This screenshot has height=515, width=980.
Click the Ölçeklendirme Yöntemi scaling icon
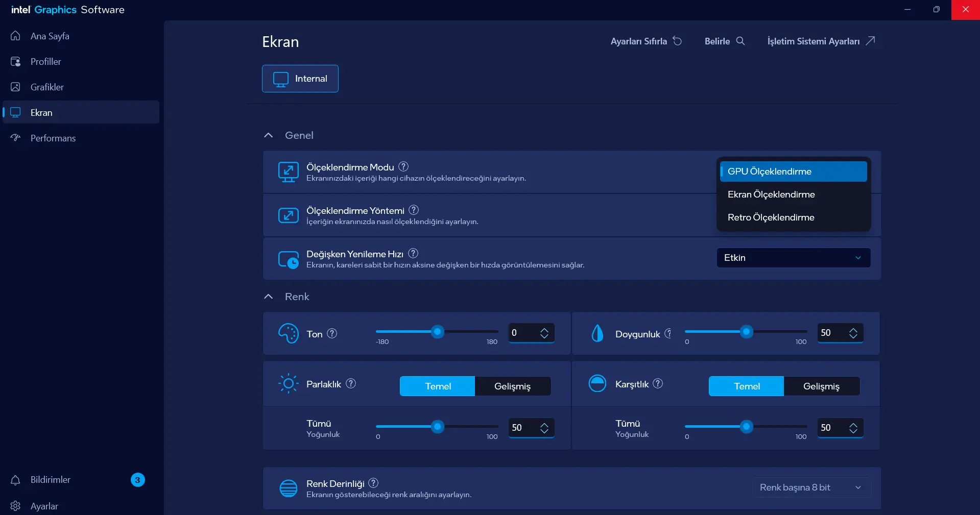[x=289, y=215]
